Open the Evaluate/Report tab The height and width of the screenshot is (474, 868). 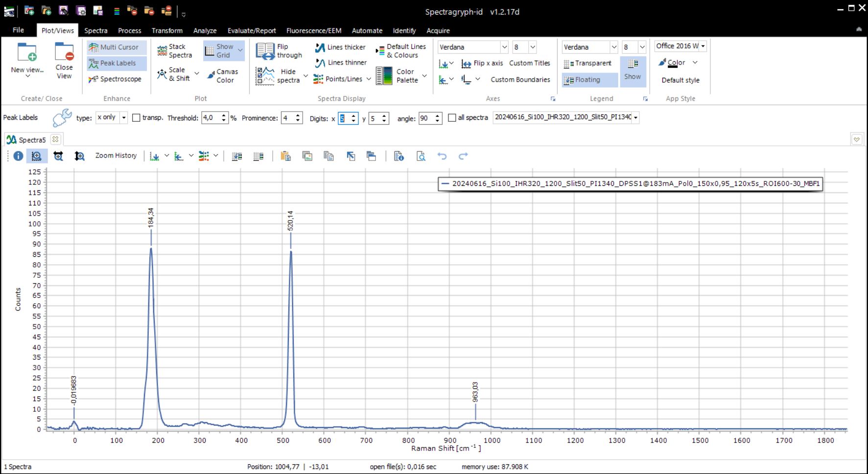click(x=252, y=30)
